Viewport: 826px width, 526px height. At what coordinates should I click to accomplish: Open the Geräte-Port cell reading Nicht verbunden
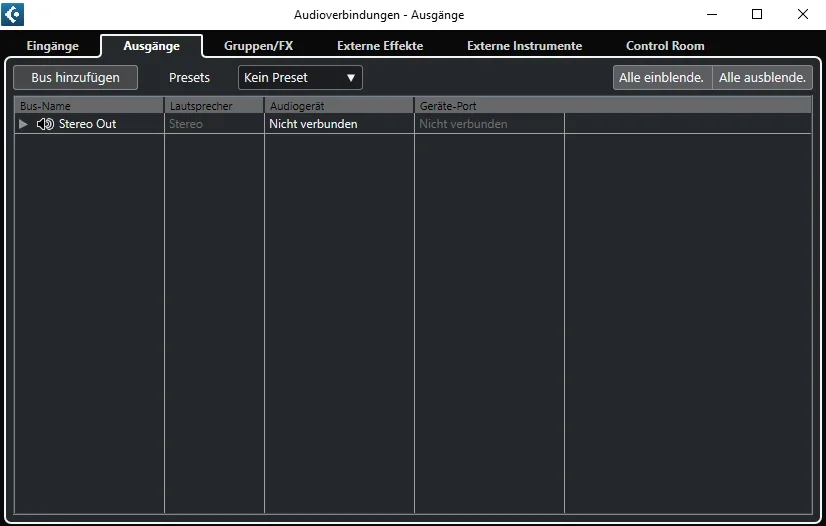click(x=489, y=124)
